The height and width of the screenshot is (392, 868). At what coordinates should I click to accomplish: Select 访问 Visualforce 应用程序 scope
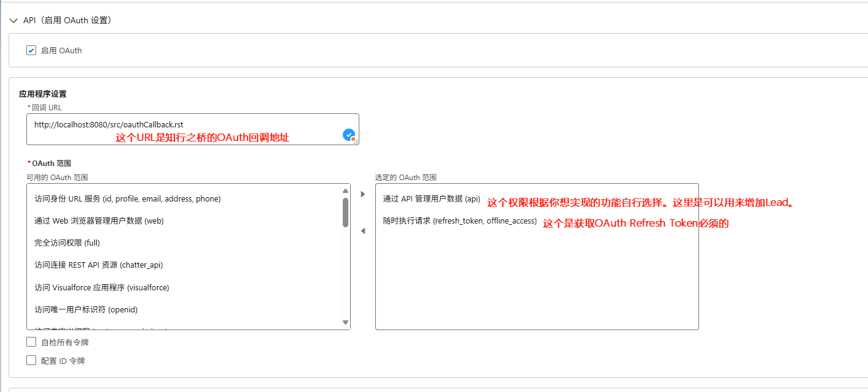click(x=102, y=287)
